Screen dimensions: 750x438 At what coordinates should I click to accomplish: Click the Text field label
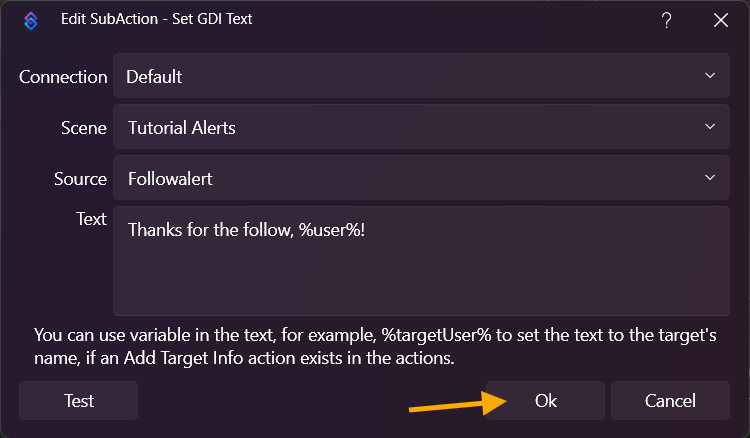[91, 219]
